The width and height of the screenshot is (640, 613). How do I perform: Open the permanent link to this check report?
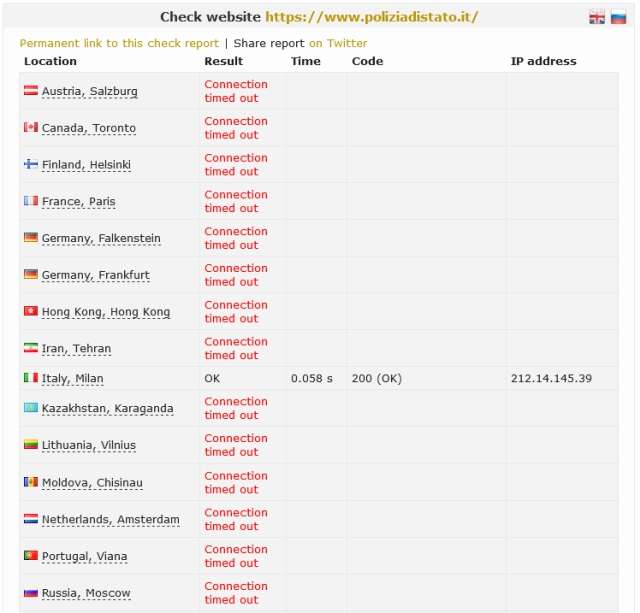tap(119, 43)
